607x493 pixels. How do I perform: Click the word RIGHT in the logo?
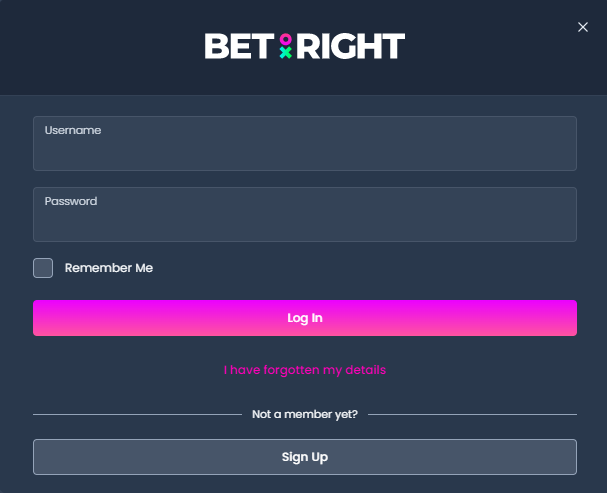(351, 46)
